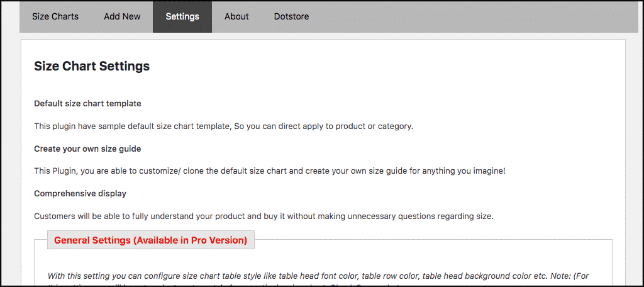The width and height of the screenshot is (644, 287).
Task: Click the Default size chart template subheading
Action: 87,103
